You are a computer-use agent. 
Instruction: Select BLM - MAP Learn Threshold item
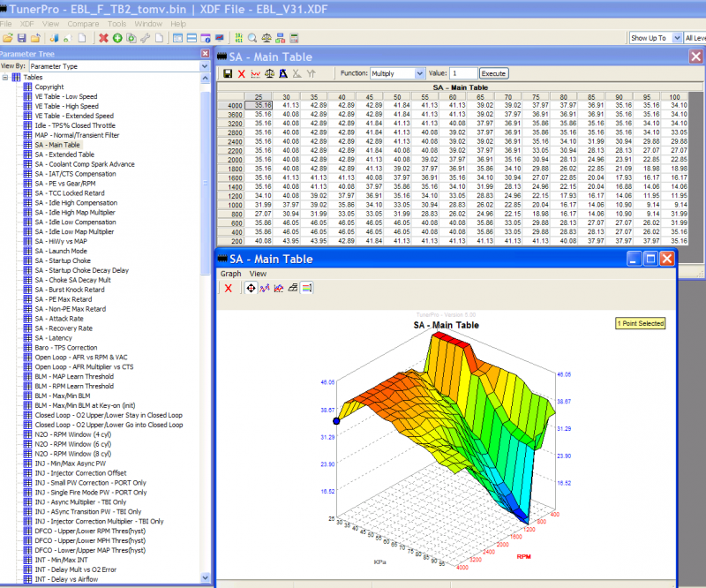tap(74, 377)
